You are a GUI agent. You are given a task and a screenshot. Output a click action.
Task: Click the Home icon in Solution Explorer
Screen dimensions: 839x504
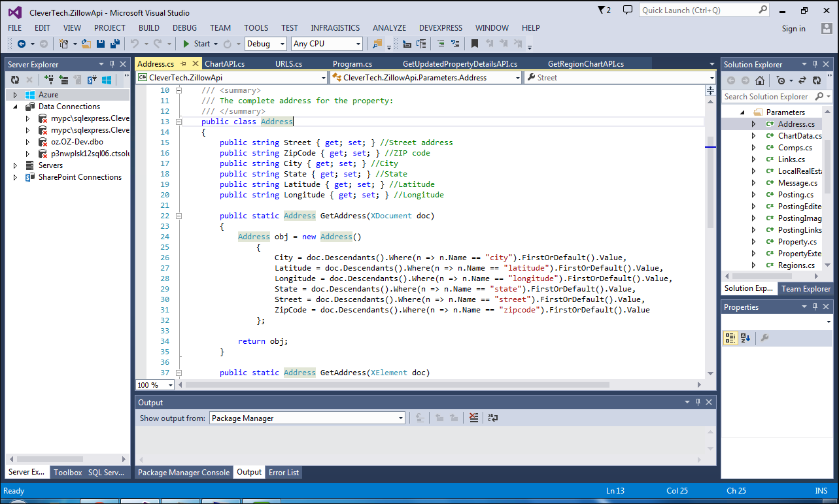pos(759,80)
